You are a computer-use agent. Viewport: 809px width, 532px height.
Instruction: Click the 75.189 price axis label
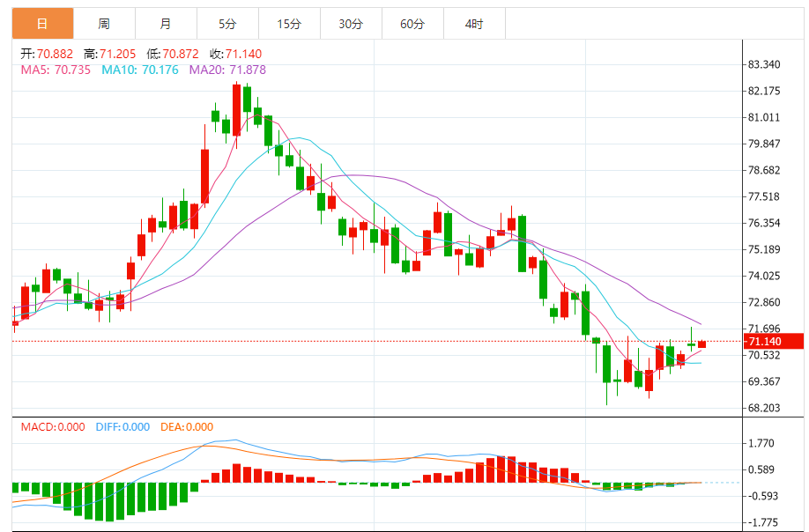(764, 249)
